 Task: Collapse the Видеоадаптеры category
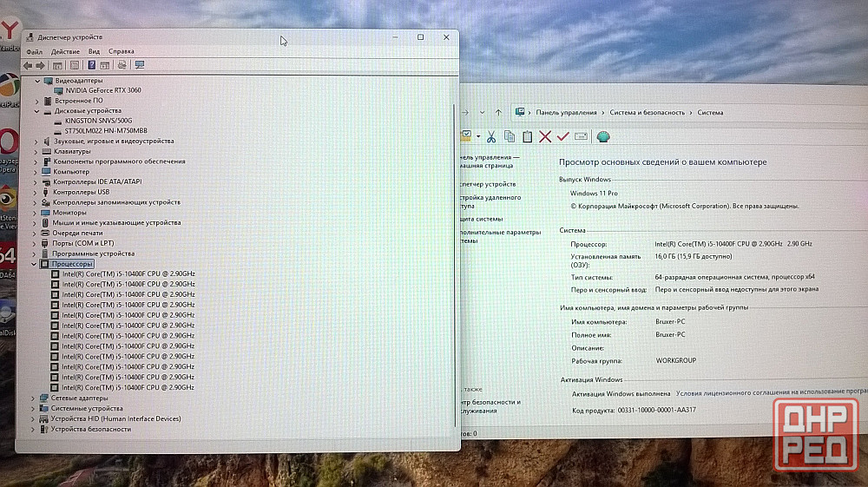[36, 81]
